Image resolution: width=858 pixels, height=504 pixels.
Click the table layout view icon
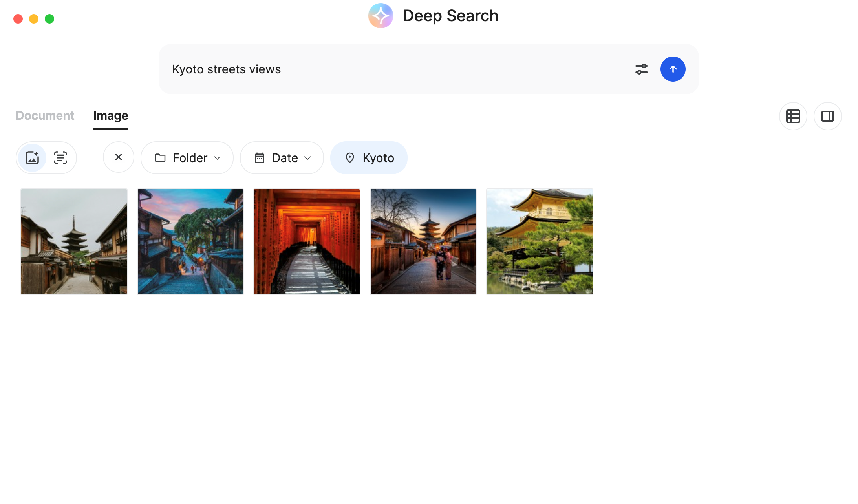tap(793, 116)
